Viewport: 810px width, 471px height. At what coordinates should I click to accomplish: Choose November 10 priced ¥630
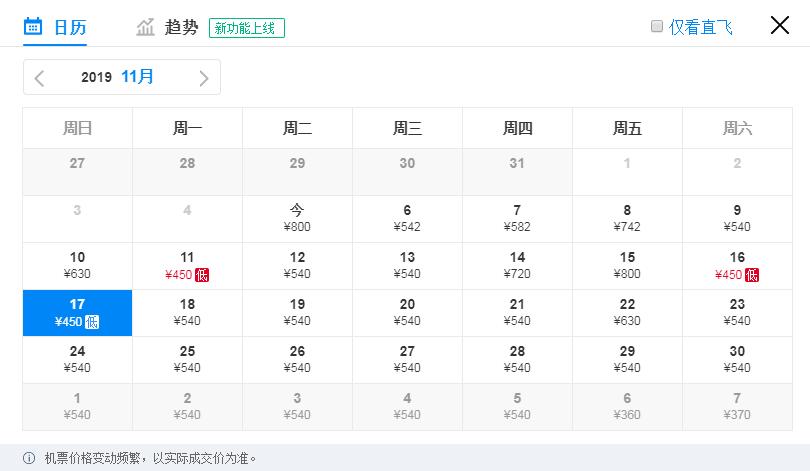tap(77, 266)
